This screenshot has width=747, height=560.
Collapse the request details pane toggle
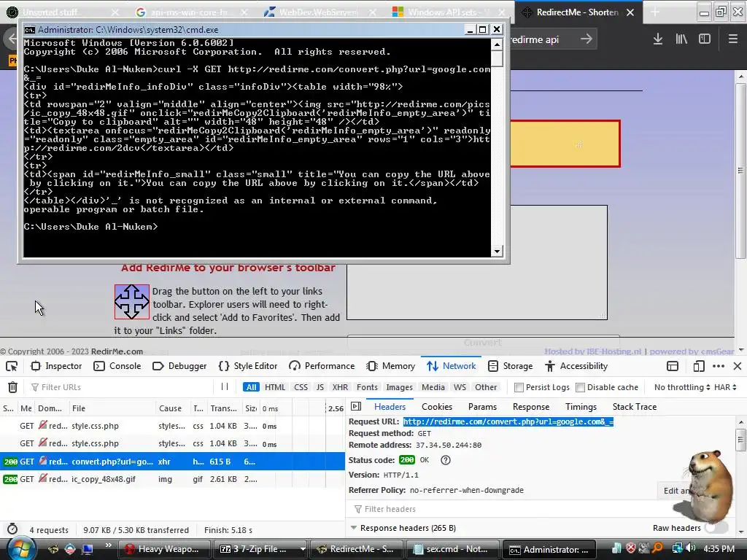click(x=356, y=406)
